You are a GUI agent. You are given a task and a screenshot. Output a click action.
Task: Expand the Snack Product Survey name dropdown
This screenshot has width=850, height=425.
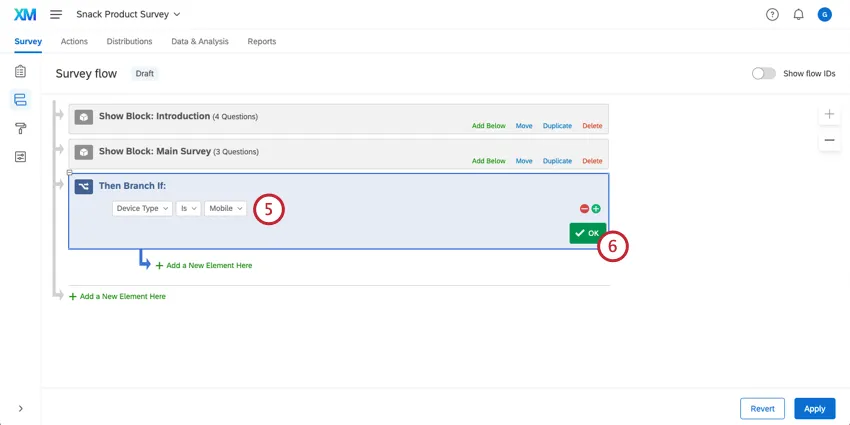coord(128,15)
